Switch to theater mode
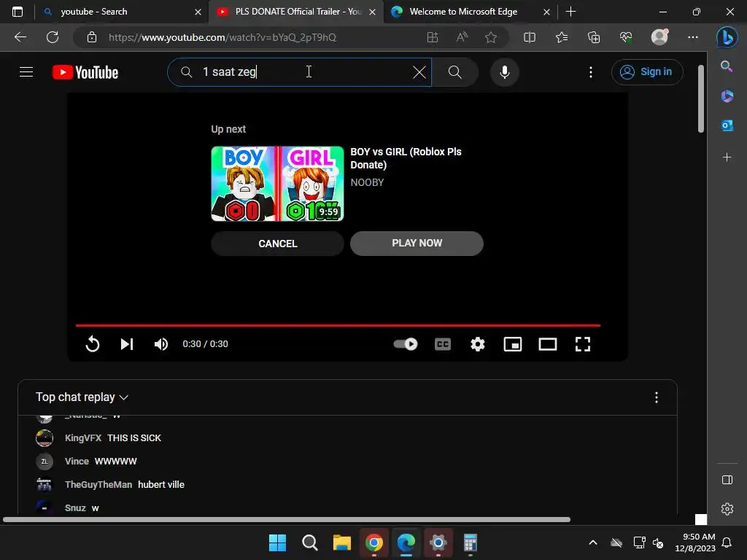Viewport: 747px width, 560px height. pyautogui.click(x=548, y=344)
